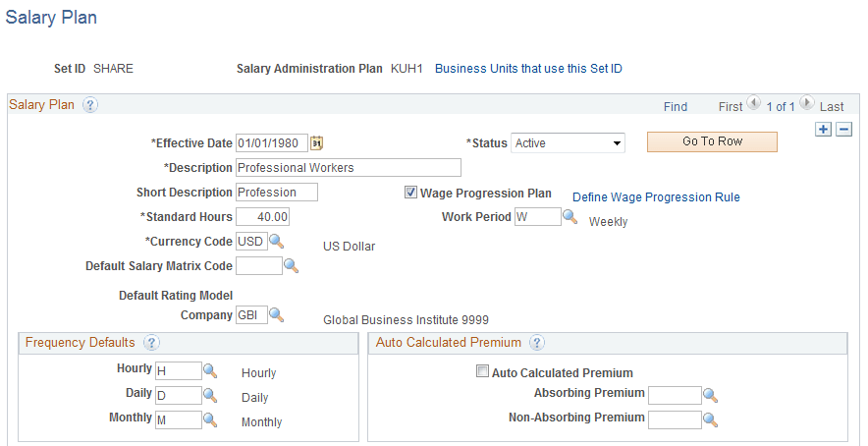Focus the Standard Hours field

tap(262, 217)
